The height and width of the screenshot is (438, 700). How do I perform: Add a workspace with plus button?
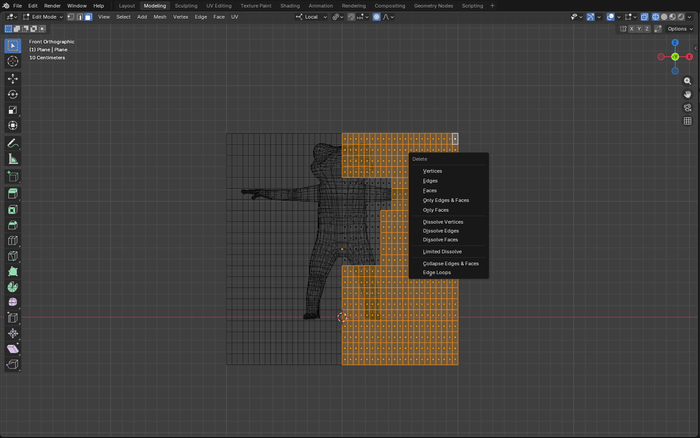pos(492,6)
